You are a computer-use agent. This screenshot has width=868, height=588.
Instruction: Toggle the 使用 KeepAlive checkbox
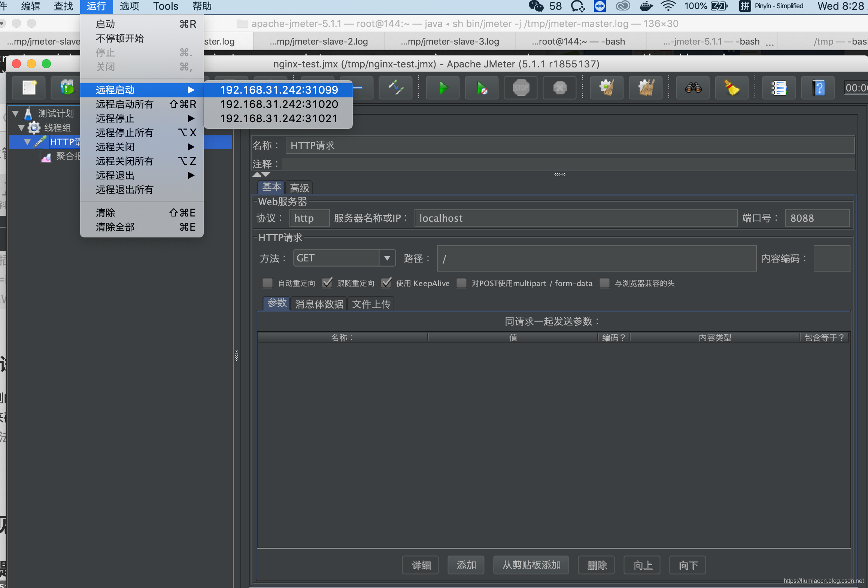click(x=386, y=283)
